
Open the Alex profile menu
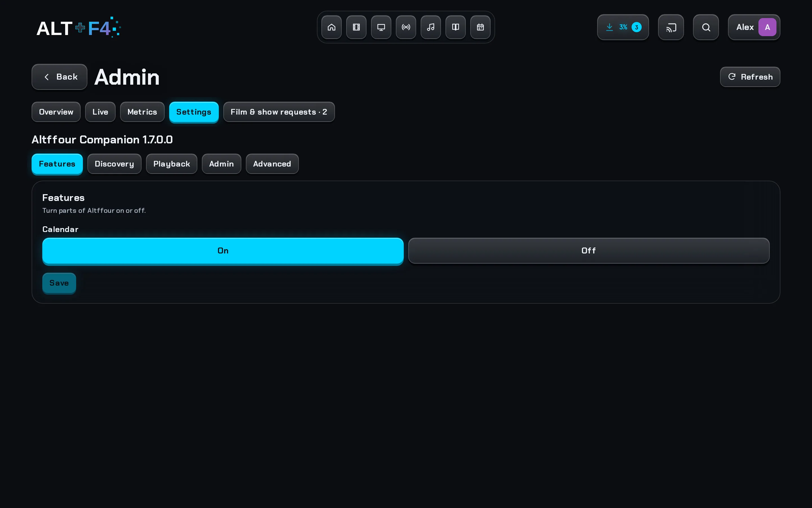(754, 27)
